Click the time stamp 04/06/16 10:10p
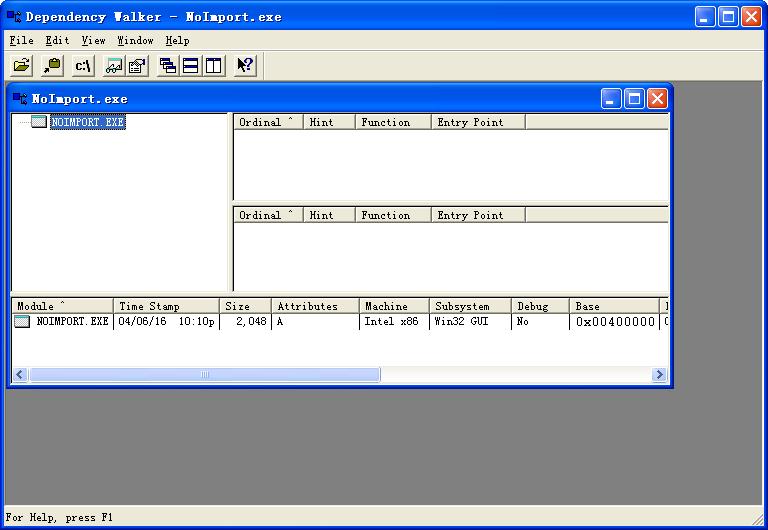Screen dimensions: 768x530 [167, 321]
